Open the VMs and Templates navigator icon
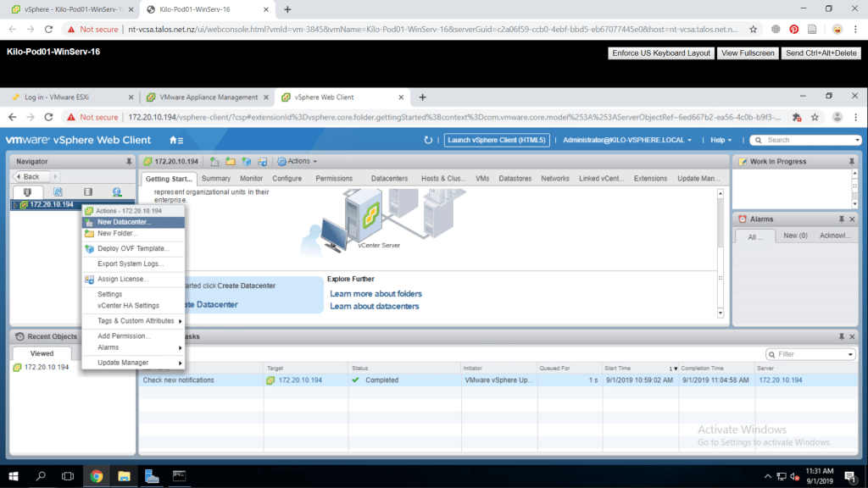Screen dimensions: 868x488 [58, 192]
